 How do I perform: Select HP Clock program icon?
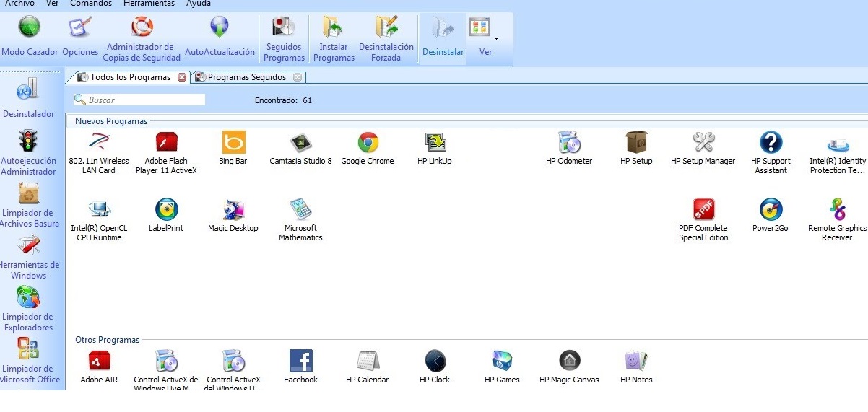tap(435, 367)
